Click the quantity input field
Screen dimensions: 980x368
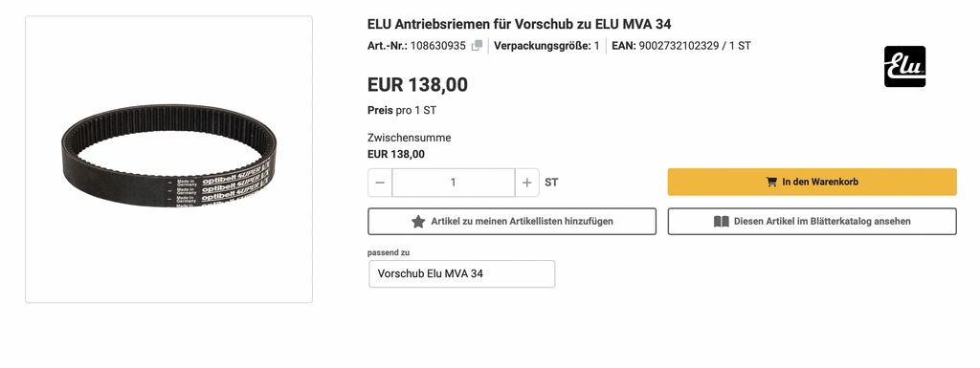(x=453, y=183)
